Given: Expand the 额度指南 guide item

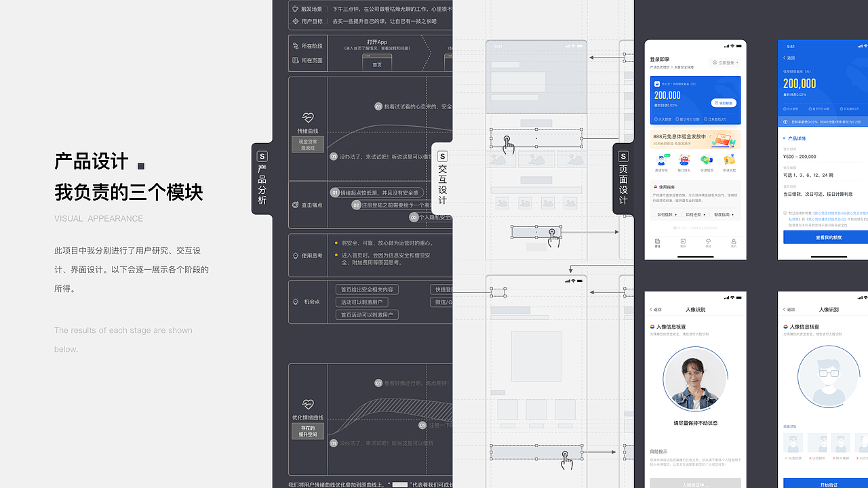Looking at the screenshot, I should coord(724,214).
